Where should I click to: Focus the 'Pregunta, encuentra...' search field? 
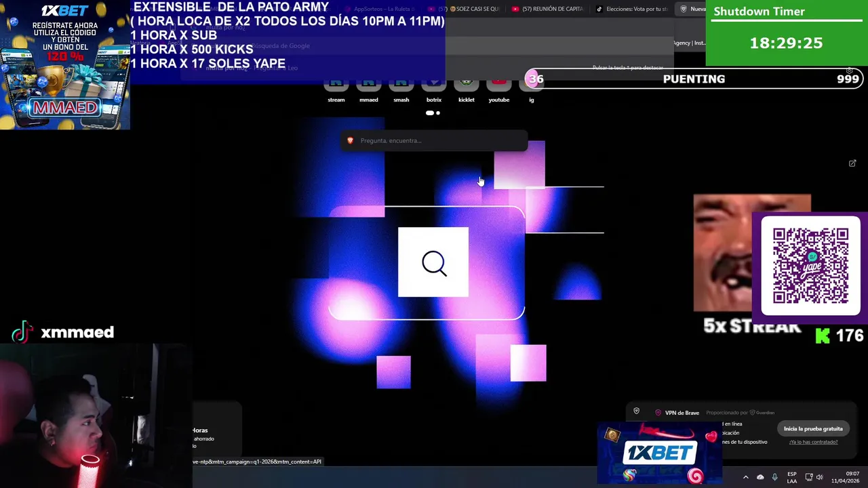coord(434,140)
